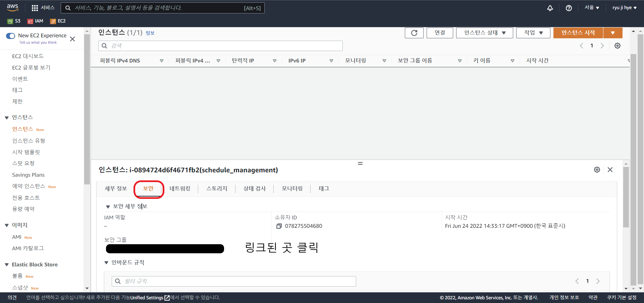644x303 pixels.
Task: Open the 인스턴스 상태 dropdown
Action: 485,33
